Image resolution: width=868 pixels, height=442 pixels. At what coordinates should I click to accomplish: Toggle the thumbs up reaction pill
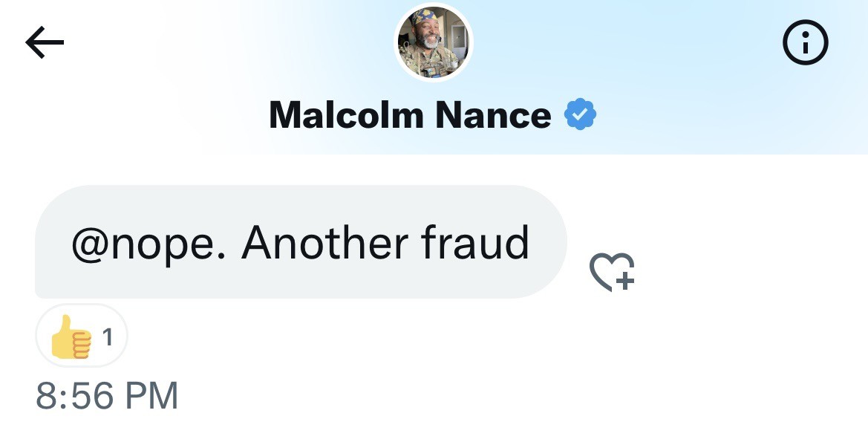click(x=82, y=337)
